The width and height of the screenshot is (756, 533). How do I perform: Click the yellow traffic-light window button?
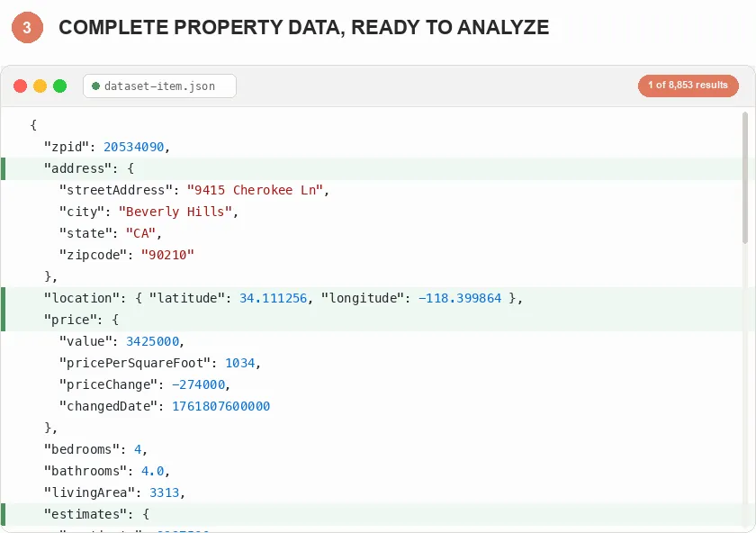click(40, 86)
